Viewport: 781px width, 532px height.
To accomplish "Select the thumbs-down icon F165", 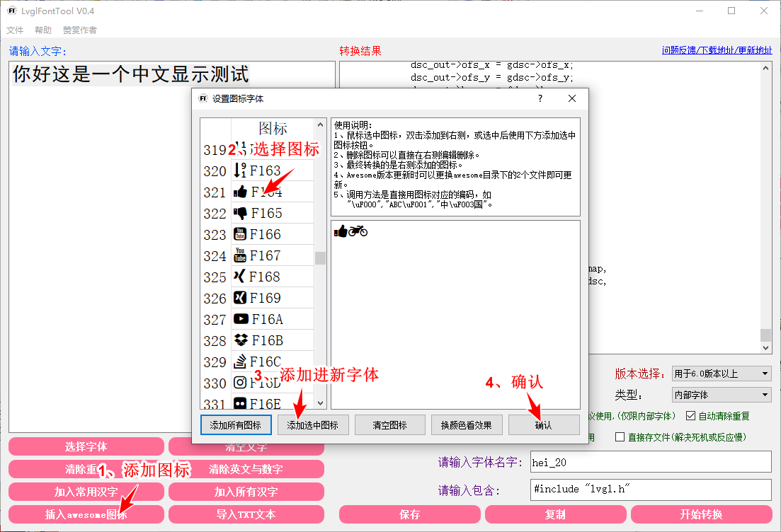I will pos(272,213).
